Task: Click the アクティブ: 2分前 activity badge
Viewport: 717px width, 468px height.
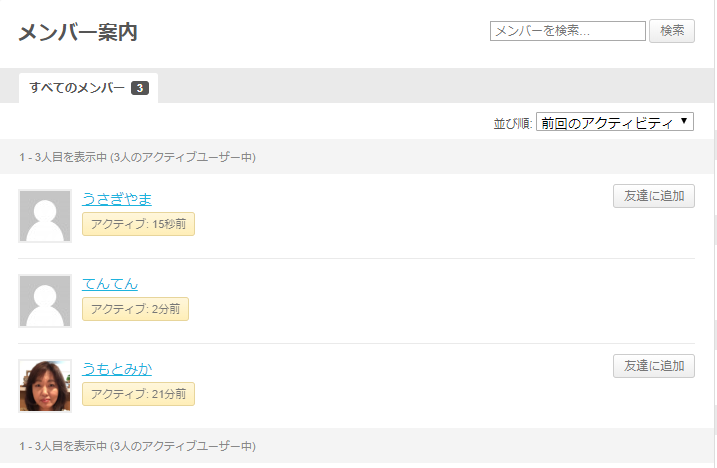Action: tap(135, 309)
